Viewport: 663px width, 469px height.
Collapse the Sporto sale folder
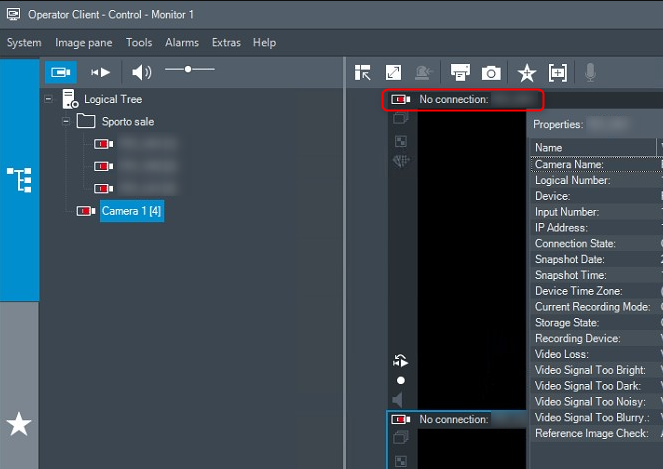(65, 122)
